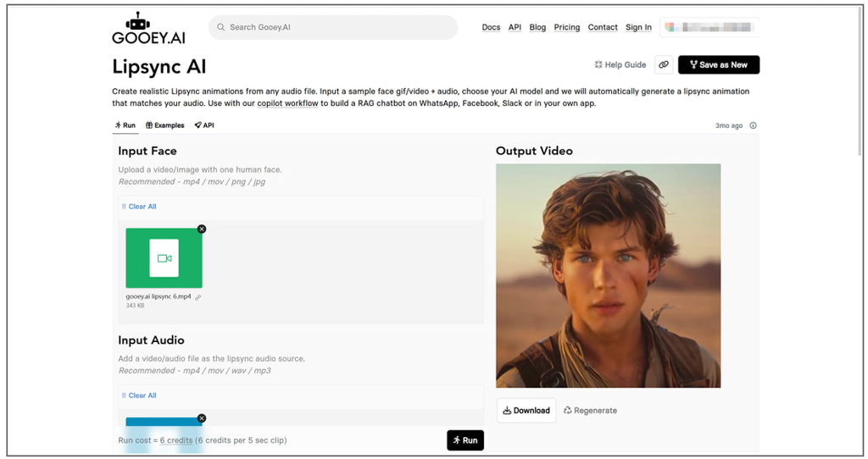
Task: Click the link icon beside lipsync 6.mp4 filename
Action: click(x=198, y=297)
